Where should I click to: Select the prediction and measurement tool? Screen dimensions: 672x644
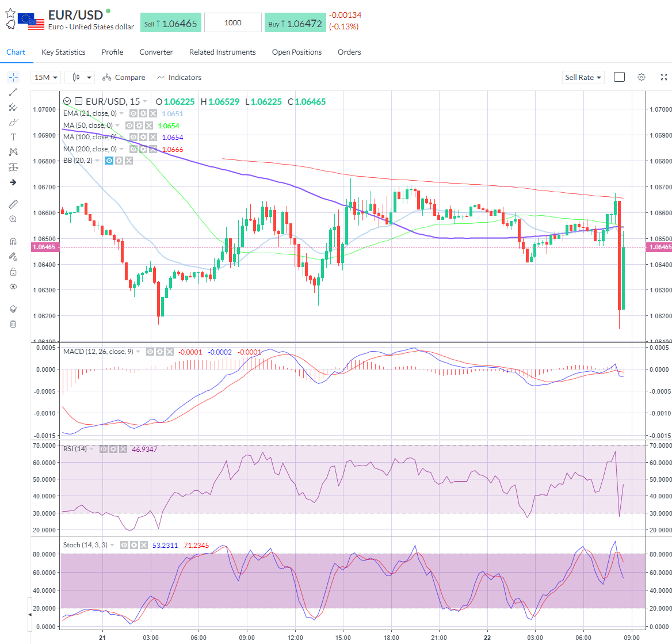tap(13, 167)
